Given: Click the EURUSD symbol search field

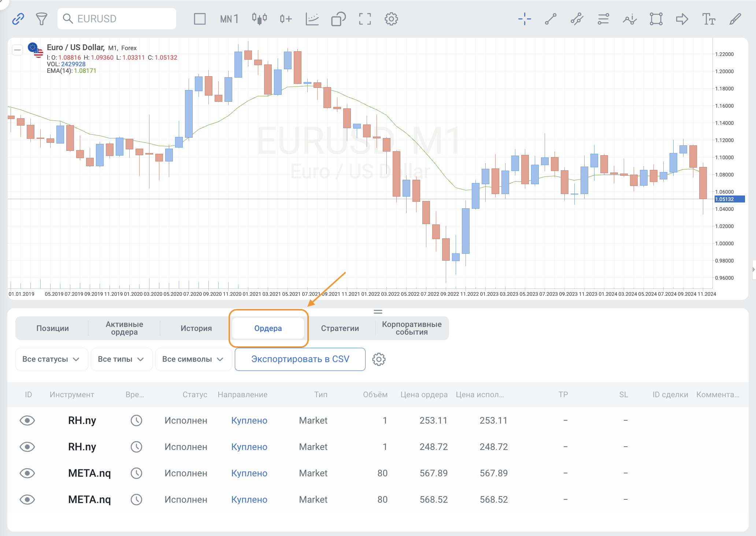Looking at the screenshot, I should 117,19.
